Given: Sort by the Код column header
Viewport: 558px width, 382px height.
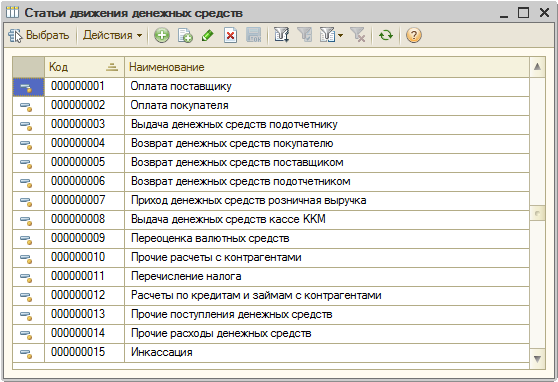Looking at the screenshot, I should (x=84, y=67).
